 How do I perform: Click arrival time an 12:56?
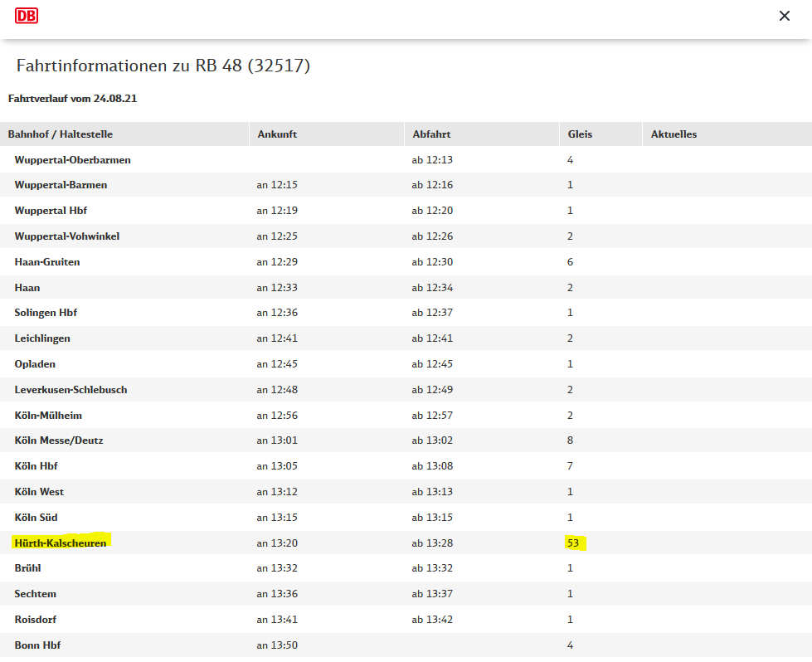coord(277,416)
